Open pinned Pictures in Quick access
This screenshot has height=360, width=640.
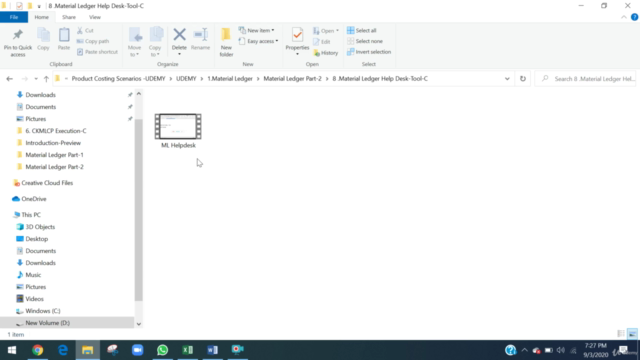(x=35, y=119)
